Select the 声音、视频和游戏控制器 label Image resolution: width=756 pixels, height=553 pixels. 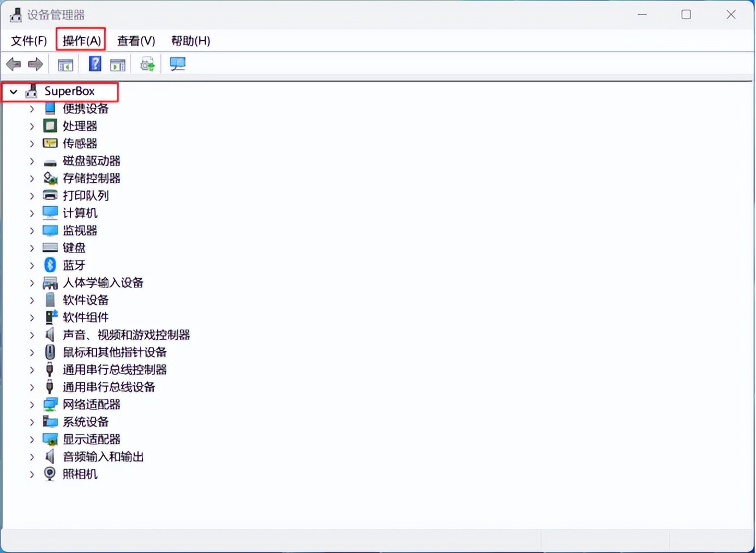(126, 335)
